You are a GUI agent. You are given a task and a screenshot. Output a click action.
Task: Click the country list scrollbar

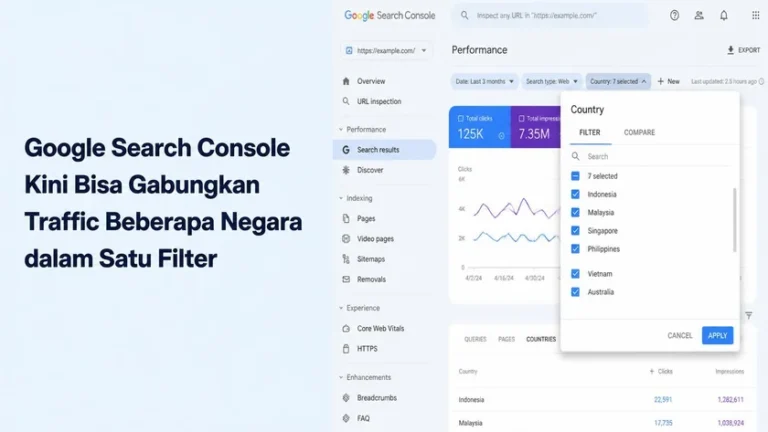tap(734, 220)
